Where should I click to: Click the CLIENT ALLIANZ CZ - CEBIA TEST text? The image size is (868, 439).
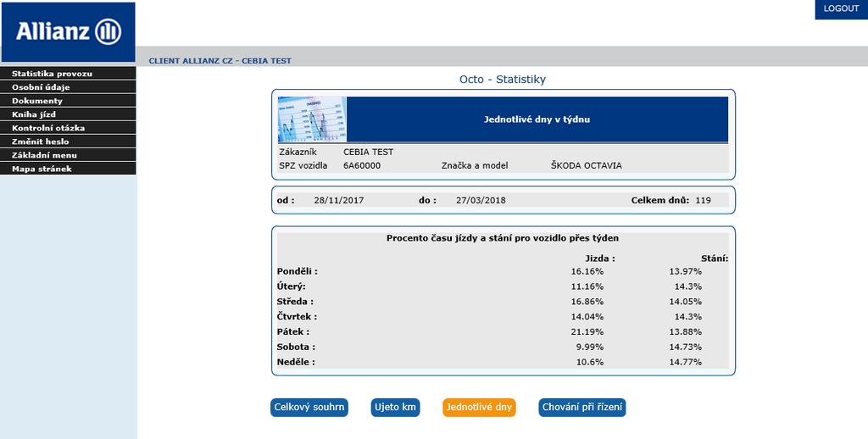pos(220,61)
